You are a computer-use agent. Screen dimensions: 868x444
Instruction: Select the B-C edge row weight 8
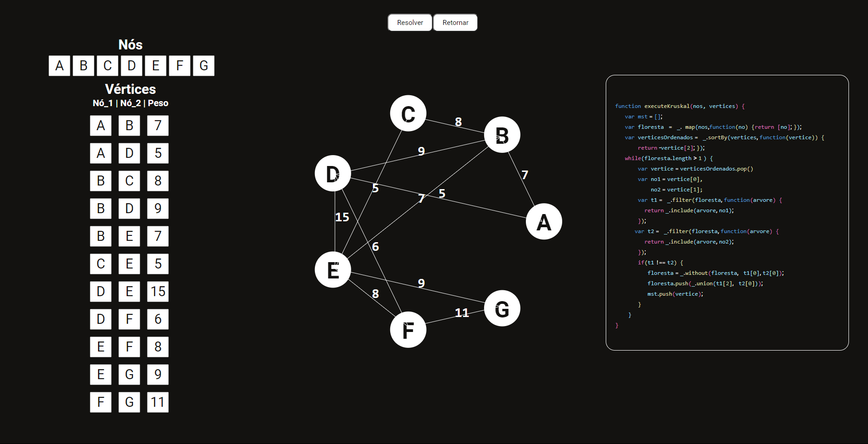157,181
